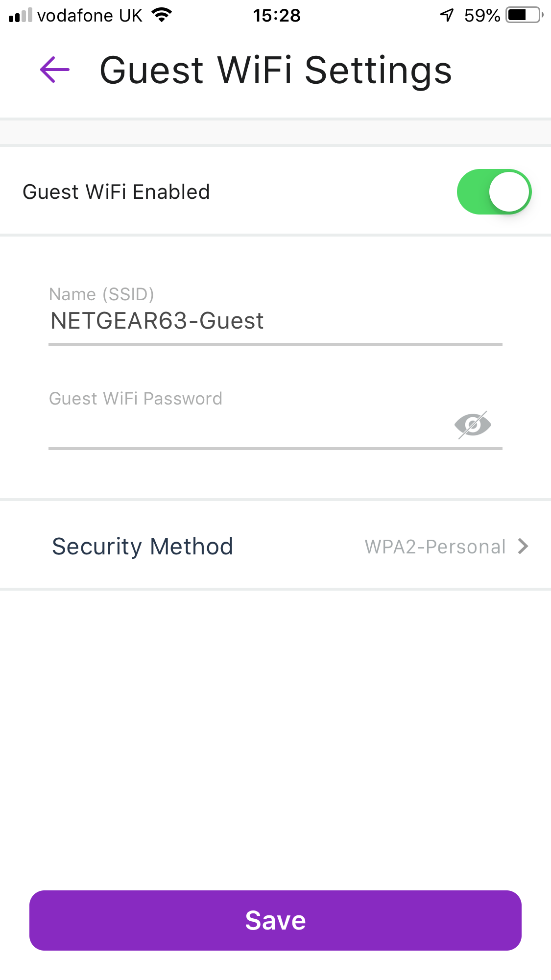Screen dimensions: 551x980
Task: Tap the location services arrow icon
Action: [447, 15]
